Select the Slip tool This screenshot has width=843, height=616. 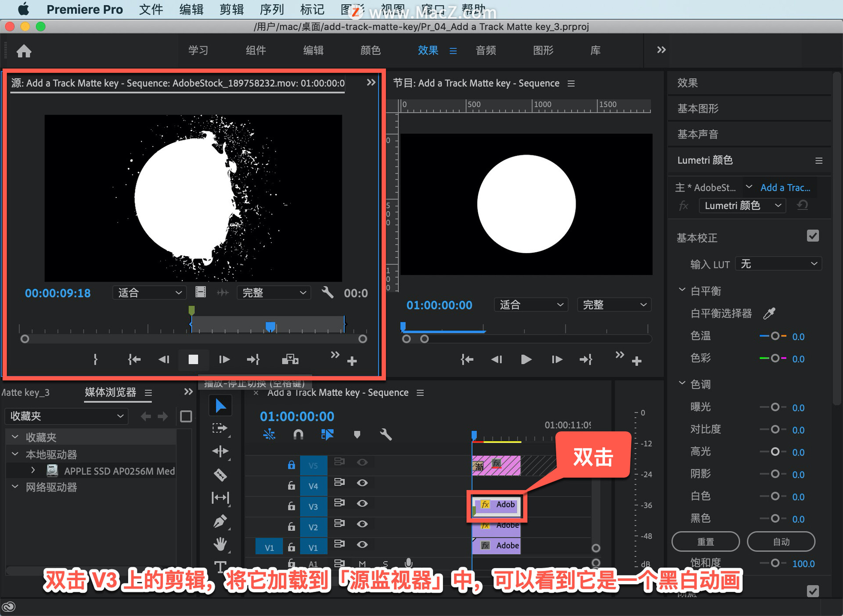(x=220, y=498)
